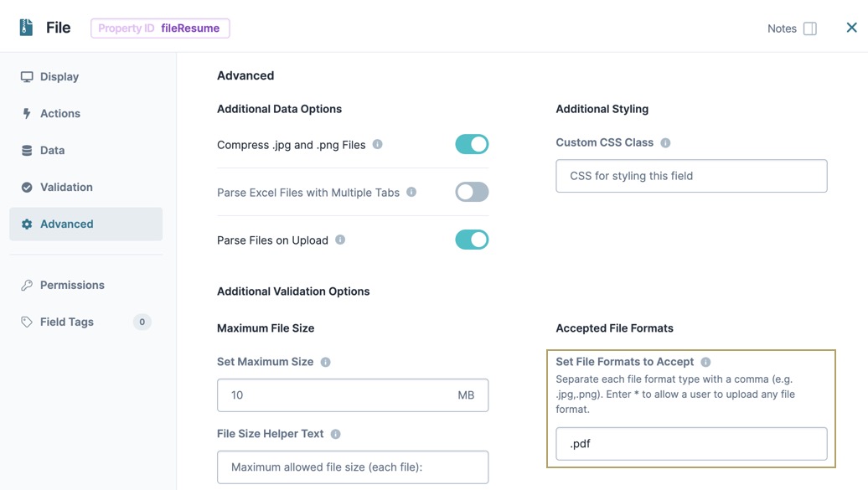Focus the Custom CSS Class input
This screenshot has width=868, height=490.
(x=691, y=176)
